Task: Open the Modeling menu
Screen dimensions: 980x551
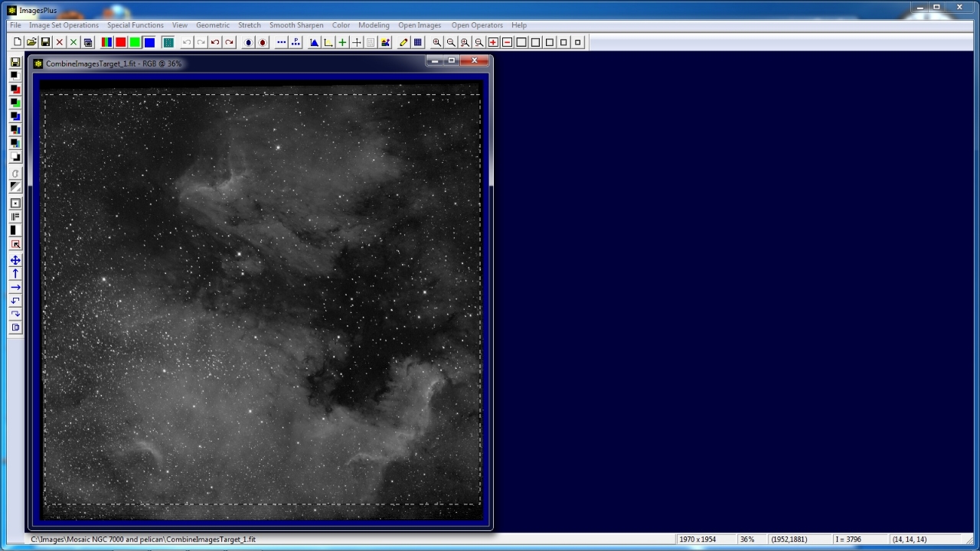Action: click(374, 25)
